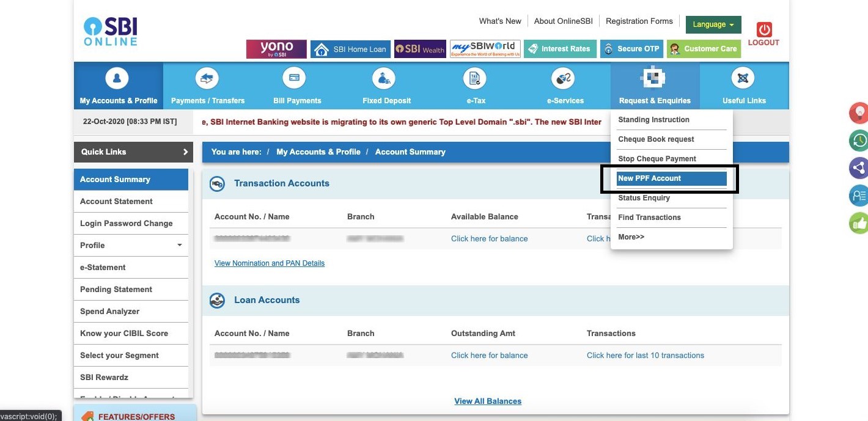This screenshot has height=421, width=868.
Task: Select the SBI Home Loan banner icon
Action: tap(350, 48)
